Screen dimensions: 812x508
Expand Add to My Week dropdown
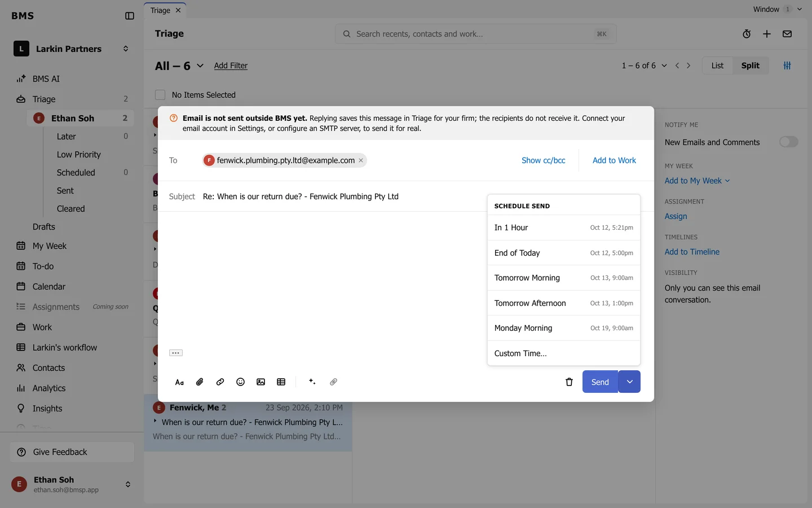tap(697, 181)
